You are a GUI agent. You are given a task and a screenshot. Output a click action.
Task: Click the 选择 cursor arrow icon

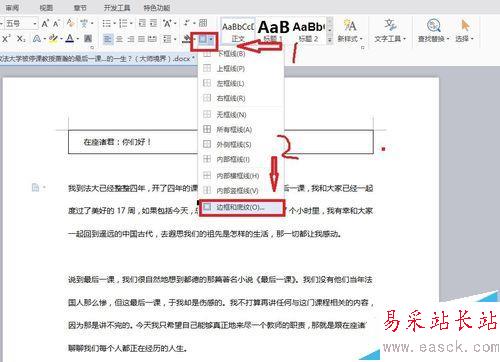tap(465, 25)
